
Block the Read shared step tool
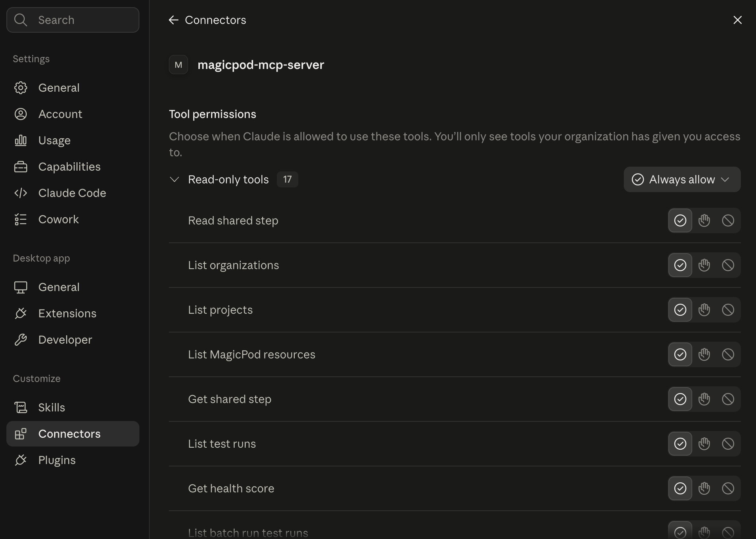tap(728, 220)
